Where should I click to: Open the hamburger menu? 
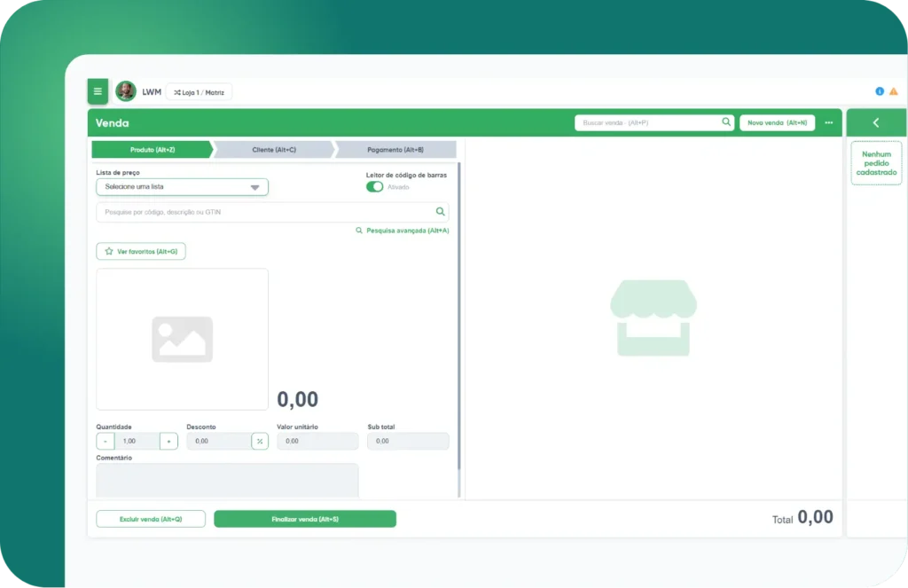click(x=98, y=91)
